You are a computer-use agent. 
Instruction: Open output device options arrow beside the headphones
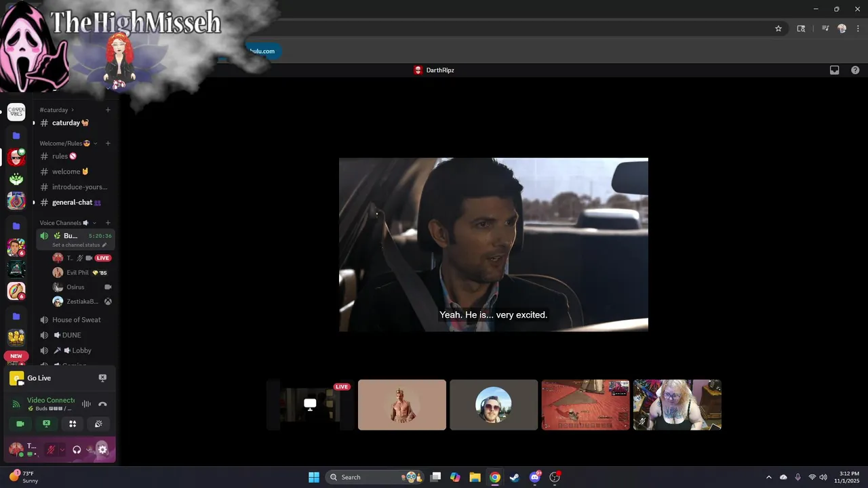(88, 449)
